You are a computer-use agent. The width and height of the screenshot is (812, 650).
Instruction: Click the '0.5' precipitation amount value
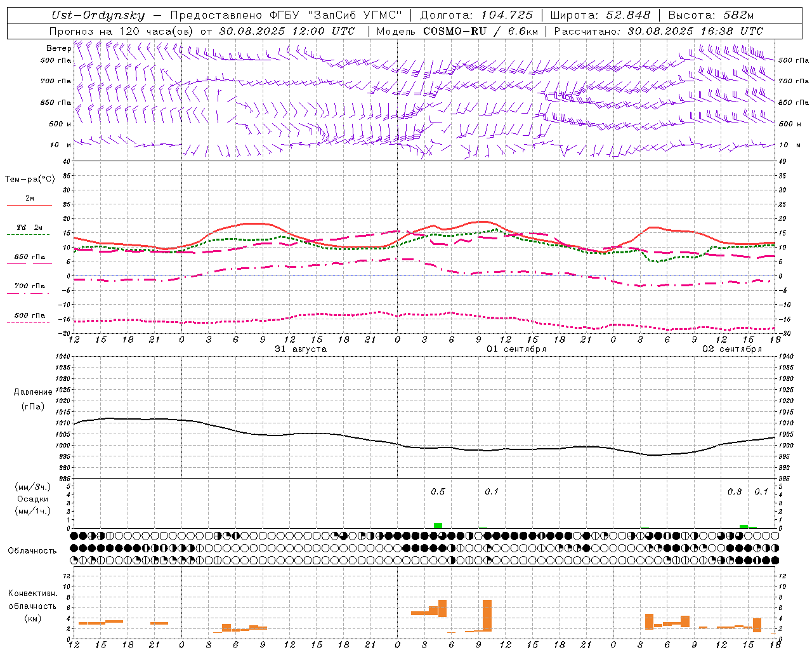[438, 492]
